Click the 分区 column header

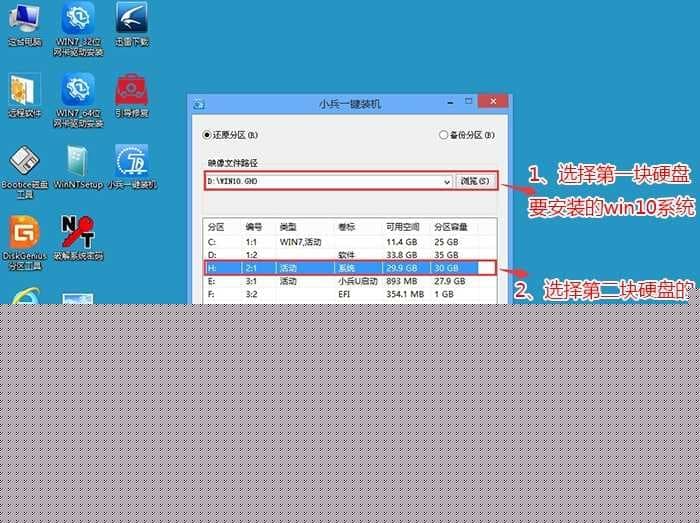point(216,227)
